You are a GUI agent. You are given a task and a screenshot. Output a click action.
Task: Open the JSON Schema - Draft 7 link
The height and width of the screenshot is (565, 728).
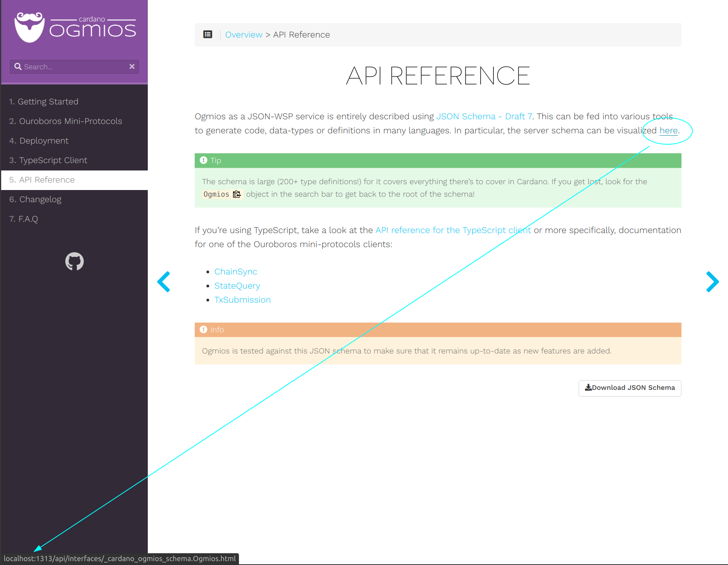click(x=484, y=117)
